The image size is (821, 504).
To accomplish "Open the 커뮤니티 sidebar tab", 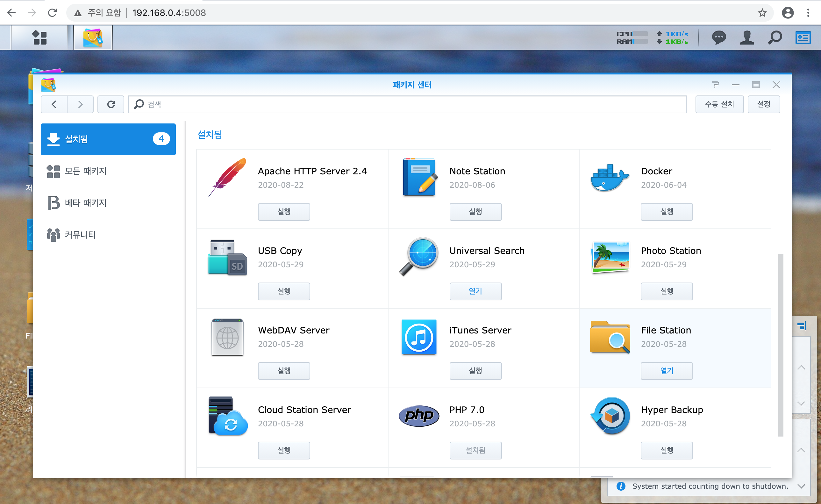I will [x=80, y=235].
